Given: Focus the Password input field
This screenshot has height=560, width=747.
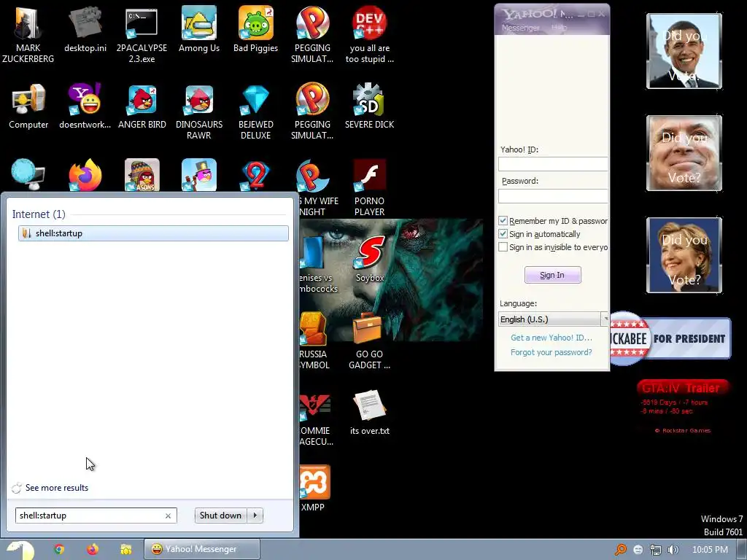Looking at the screenshot, I should 553,195.
